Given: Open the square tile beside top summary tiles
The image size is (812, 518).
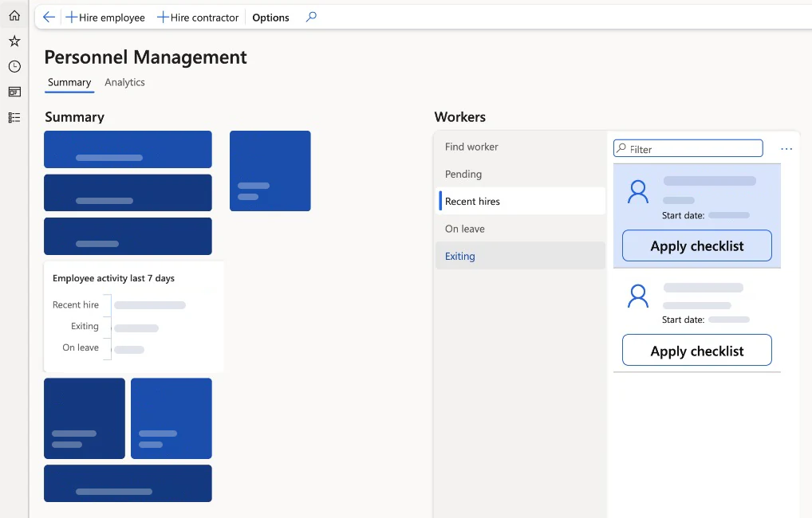Looking at the screenshot, I should pyautogui.click(x=270, y=171).
